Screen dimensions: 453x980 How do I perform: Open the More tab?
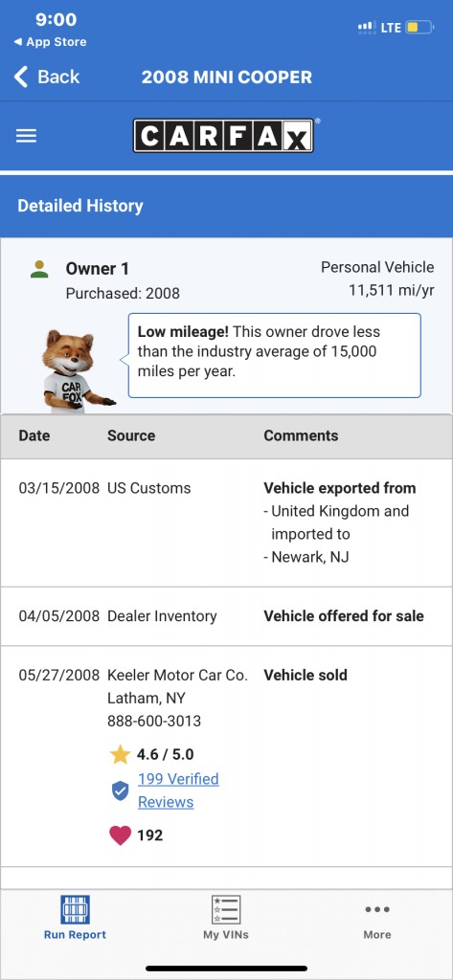(377, 921)
